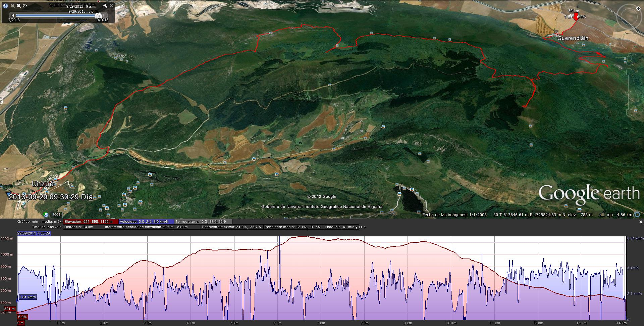Click the time slider start thumb handle
Screen dimensions: 644x326
point(17,15)
